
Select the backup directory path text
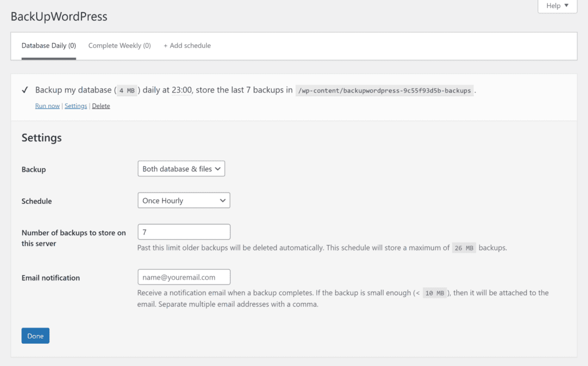pyautogui.click(x=384, y=90)
